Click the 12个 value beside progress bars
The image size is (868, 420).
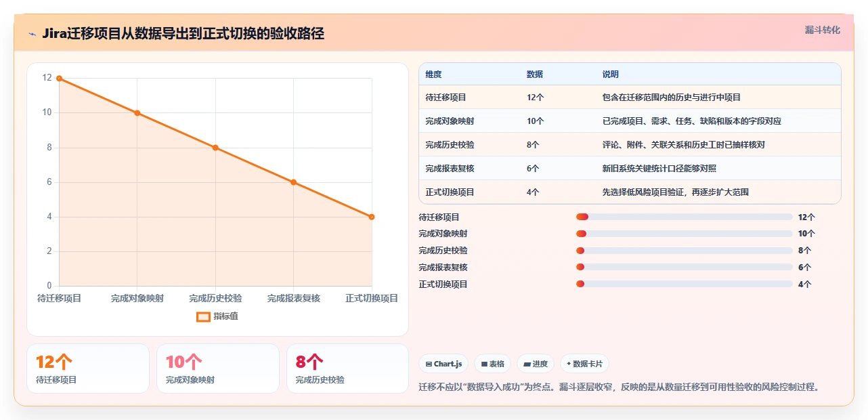(807, 217)
